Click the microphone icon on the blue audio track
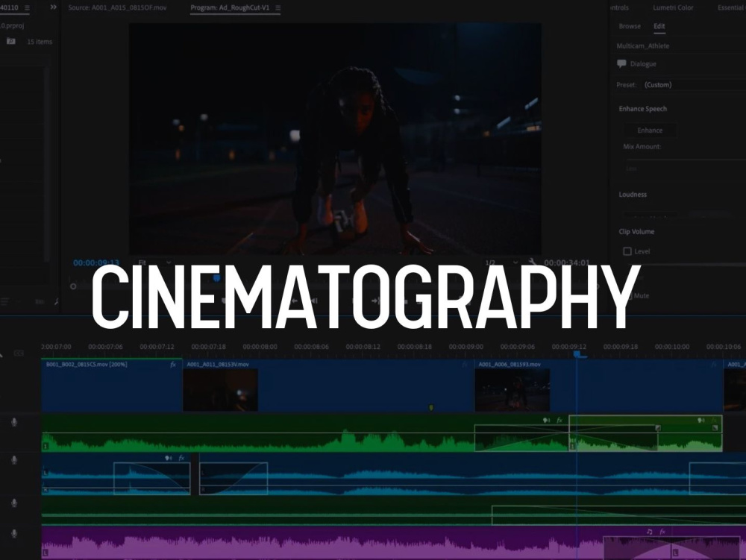 14,459
